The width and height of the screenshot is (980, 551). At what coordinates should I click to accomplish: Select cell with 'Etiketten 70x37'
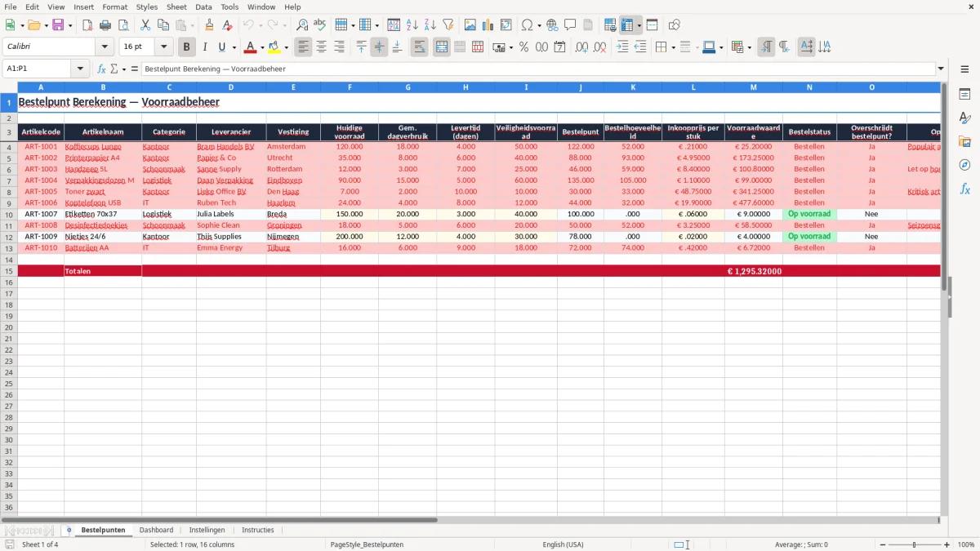pos(103,214)
